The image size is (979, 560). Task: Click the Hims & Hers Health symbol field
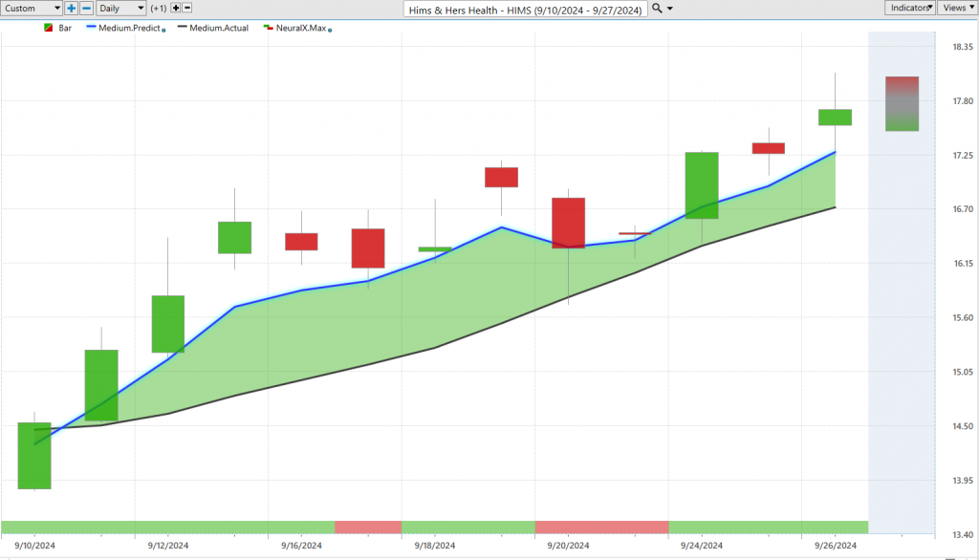pyautogui.click(x=525, y=10)
